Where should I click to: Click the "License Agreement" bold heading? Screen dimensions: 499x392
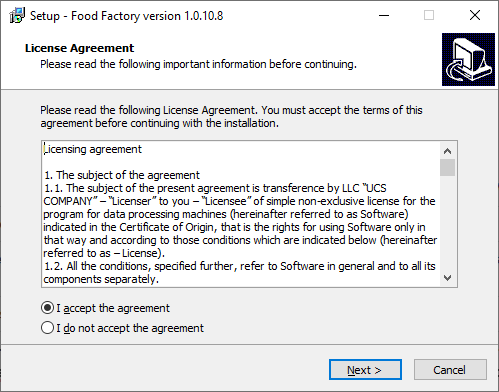[79, 48]
